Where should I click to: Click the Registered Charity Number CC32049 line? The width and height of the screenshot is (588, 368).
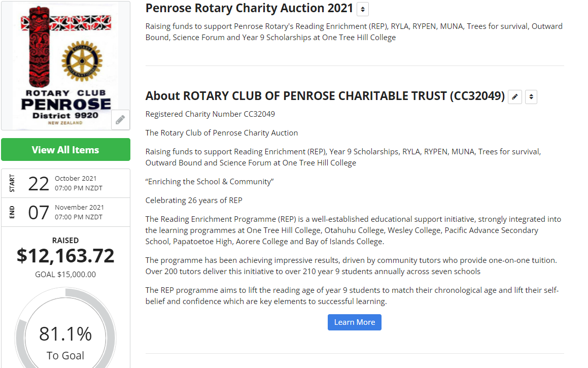(210, 114)
